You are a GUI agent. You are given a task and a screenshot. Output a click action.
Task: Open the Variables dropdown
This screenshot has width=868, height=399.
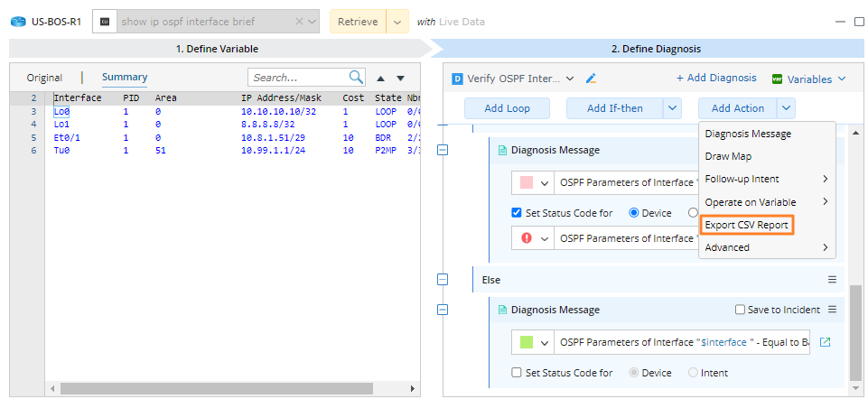coord(808,79)
